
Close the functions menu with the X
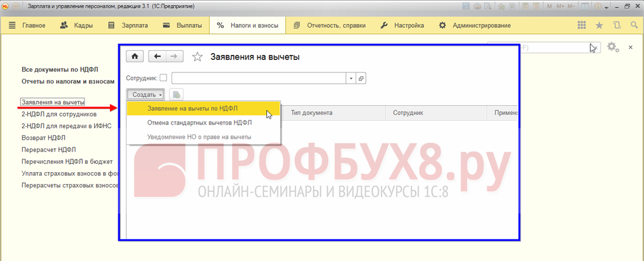(630, 48)
